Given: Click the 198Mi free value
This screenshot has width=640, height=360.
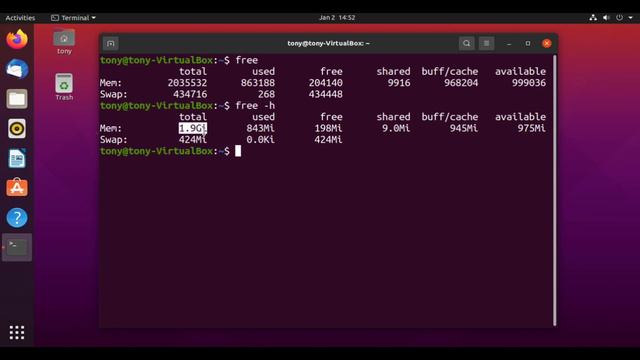Looking at the screenshot, I should (x=328, y=128).
